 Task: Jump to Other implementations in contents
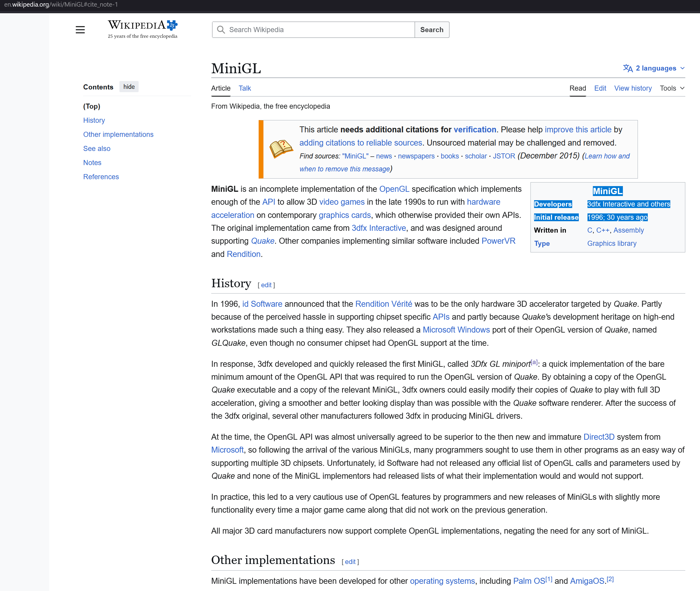click(x=118, y=135)
